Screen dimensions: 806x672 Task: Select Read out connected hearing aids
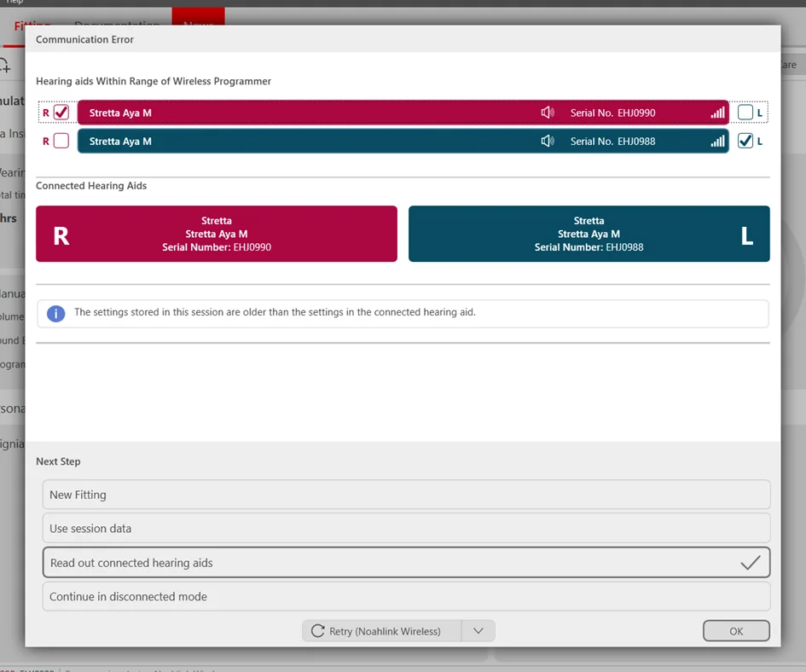[x=406, y=563]
